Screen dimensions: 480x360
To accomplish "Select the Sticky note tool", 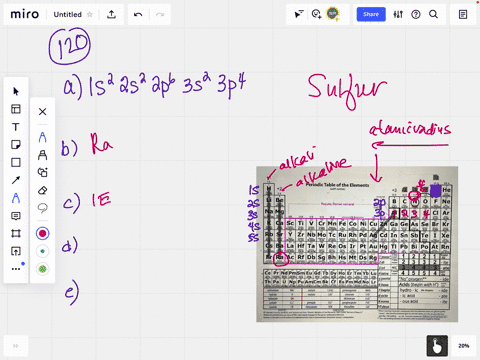I will tap(16, 145).
